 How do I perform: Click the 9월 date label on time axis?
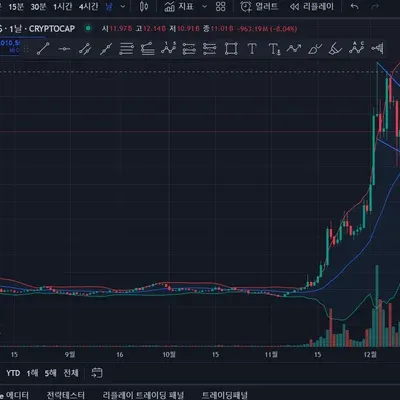coord(70,354)
